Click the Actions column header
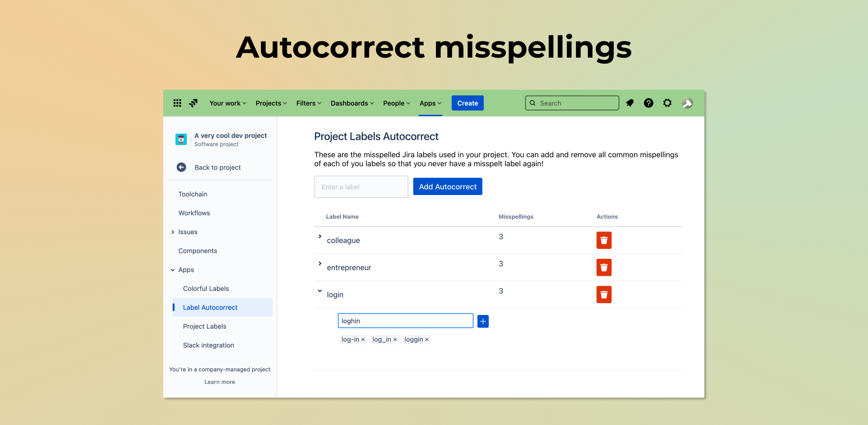Image resolution: width=868 pixels, height=425 pixels. (x=607, y=217)
